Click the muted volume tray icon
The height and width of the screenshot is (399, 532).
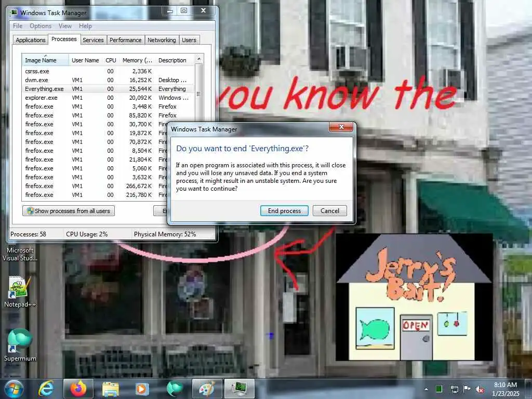click(480, 390)
